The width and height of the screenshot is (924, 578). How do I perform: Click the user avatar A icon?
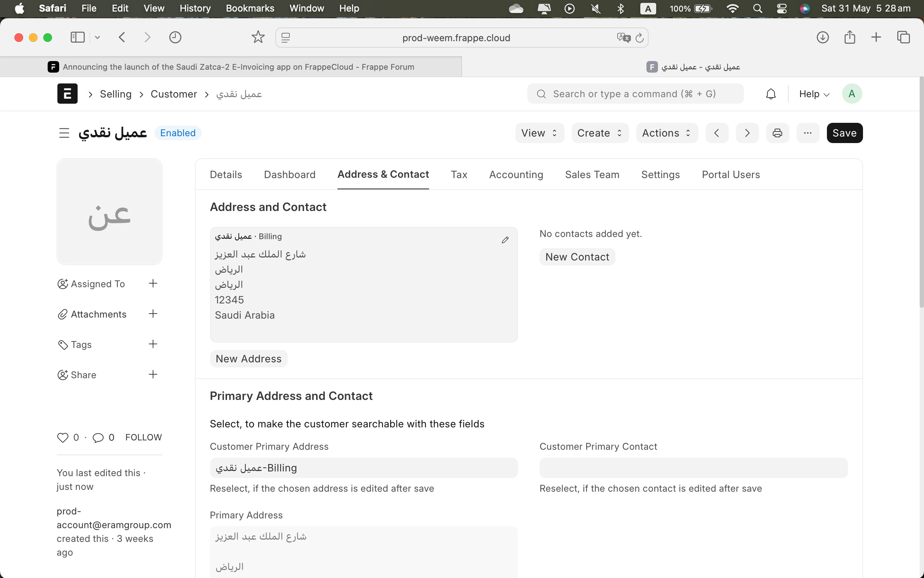[852, 94]
